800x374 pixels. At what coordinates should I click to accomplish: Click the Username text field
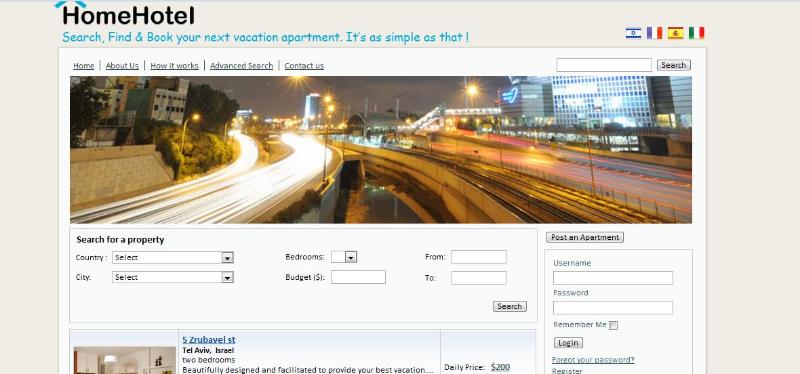[613, 278]
